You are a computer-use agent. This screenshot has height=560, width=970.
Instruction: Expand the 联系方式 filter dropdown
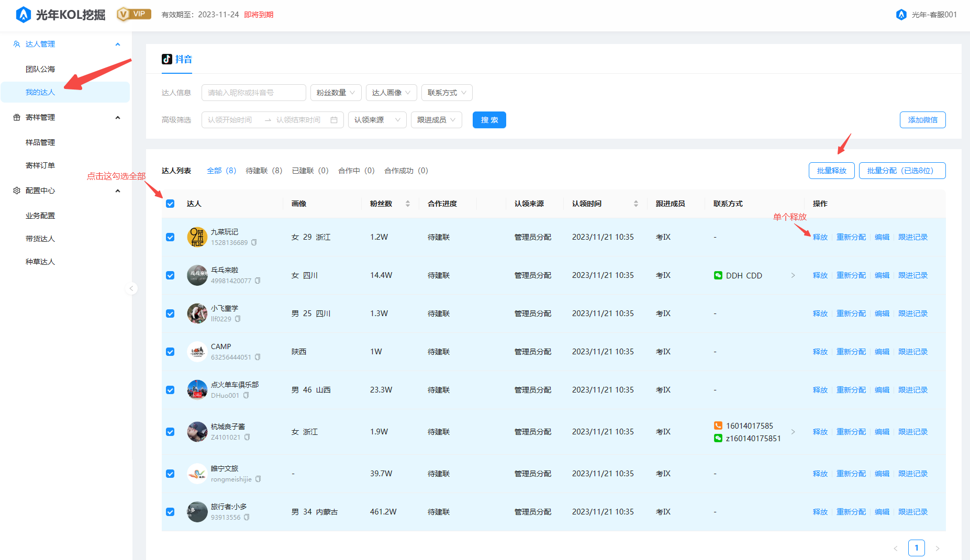tap(447, 93)
